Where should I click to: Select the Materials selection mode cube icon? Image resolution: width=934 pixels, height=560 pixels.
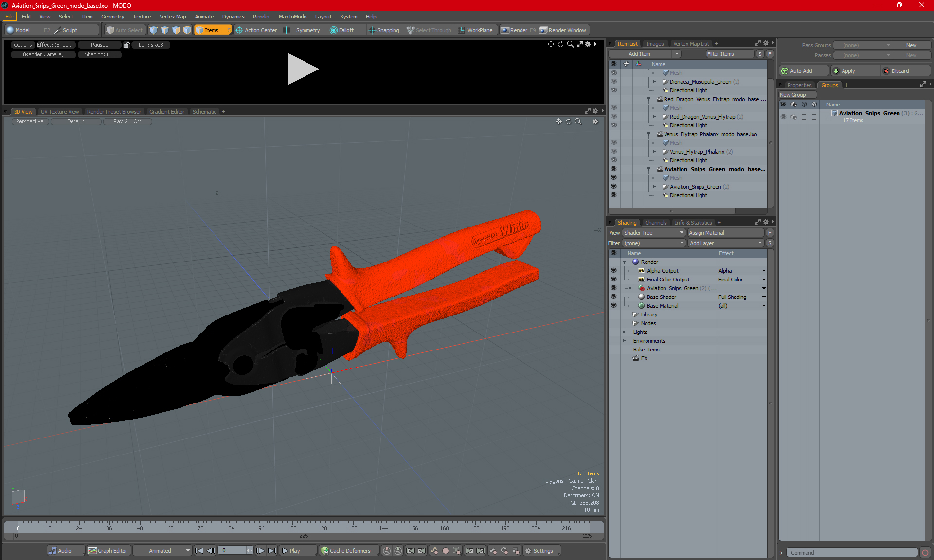(187, 30)
